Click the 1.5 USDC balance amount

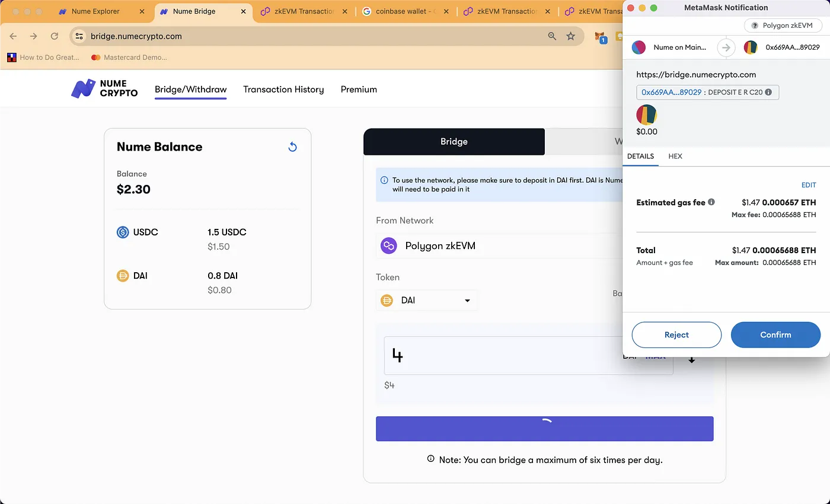(226, 232)
